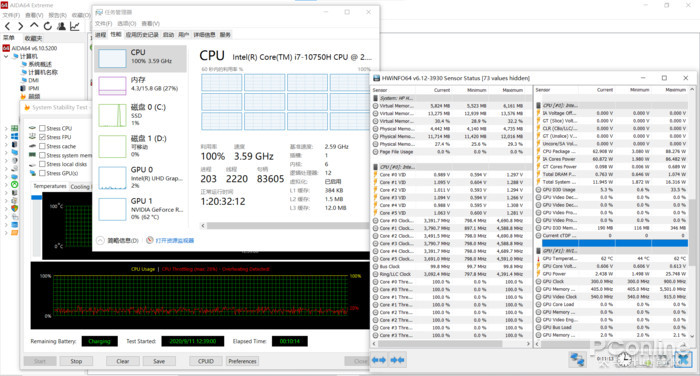Switch to the Cooling Fans tab

point(81,187)
